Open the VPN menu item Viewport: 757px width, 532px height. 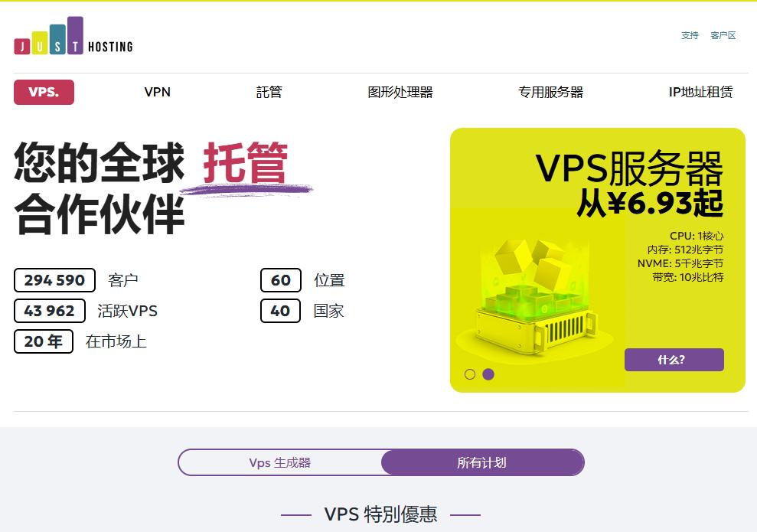coord(158,92)
